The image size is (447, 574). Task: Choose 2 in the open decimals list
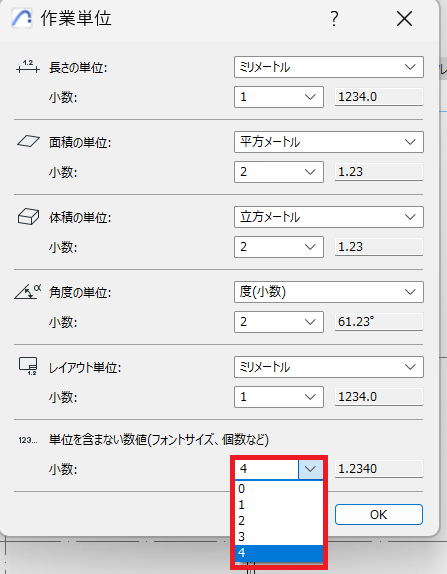279,521
